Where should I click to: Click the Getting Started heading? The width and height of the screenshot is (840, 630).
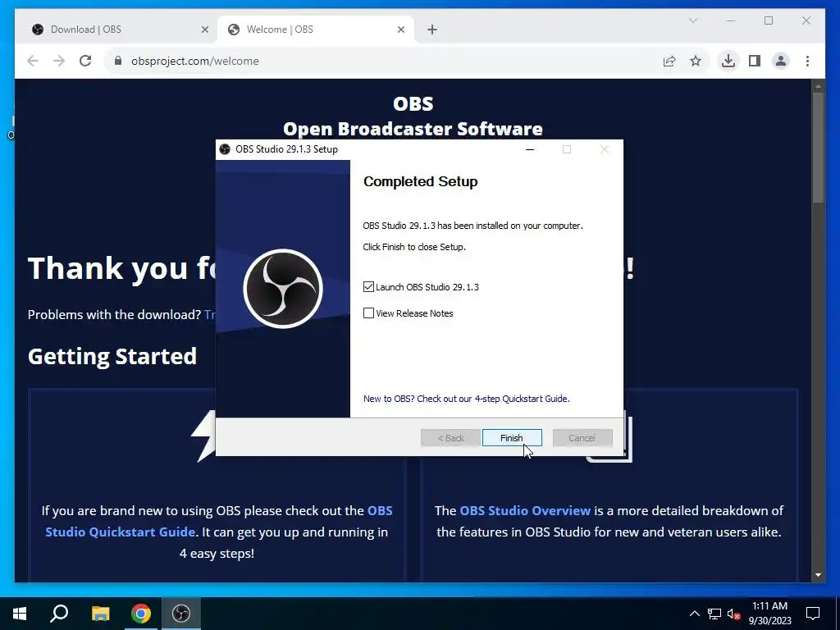[112, 356]
